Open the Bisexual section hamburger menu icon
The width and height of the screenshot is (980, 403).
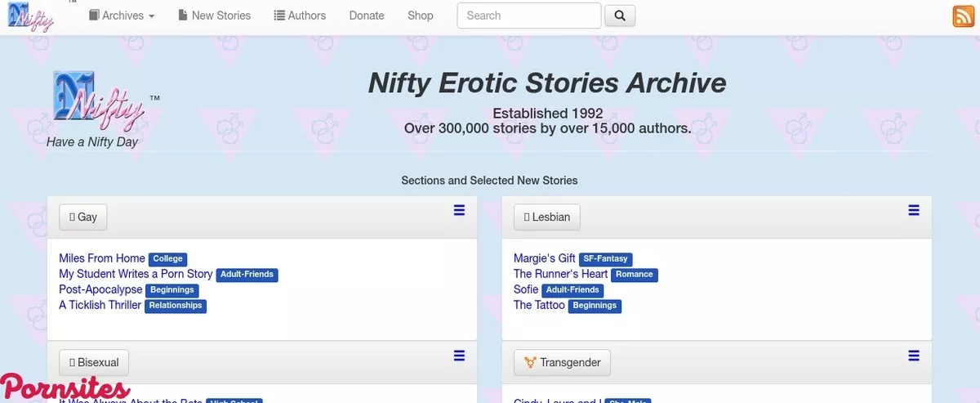(x=459, y=356)
